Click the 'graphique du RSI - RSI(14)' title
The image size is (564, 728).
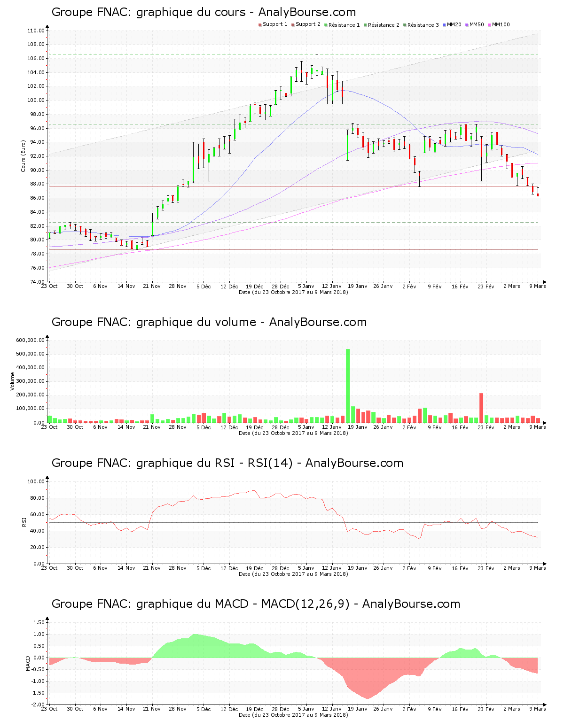point(227,463)
